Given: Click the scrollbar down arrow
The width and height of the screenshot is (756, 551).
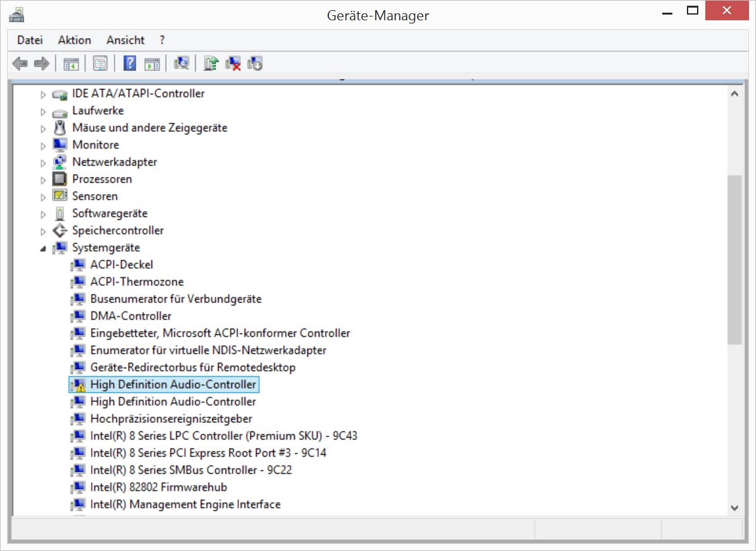Looking at the screenshot, I should tap(734, 508).
